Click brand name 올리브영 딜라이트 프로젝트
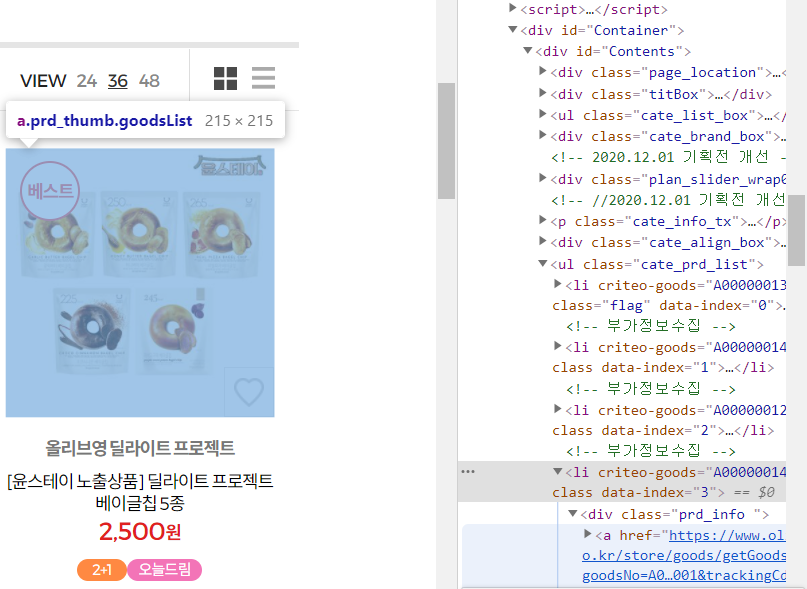807x589 pixels. (140, 448)
